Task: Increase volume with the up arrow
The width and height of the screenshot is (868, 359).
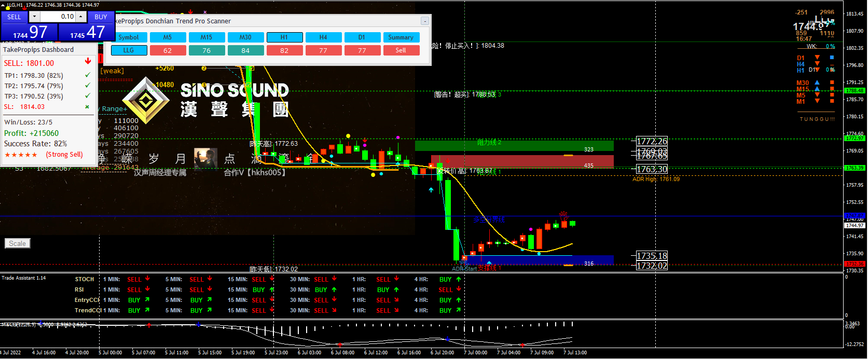Action: pos(81,17)
